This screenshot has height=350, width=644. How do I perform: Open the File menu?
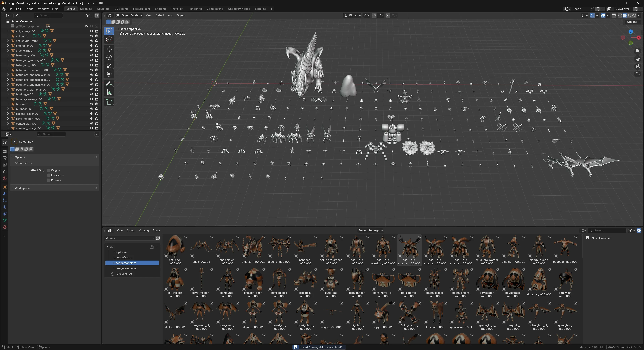point(10,9)
